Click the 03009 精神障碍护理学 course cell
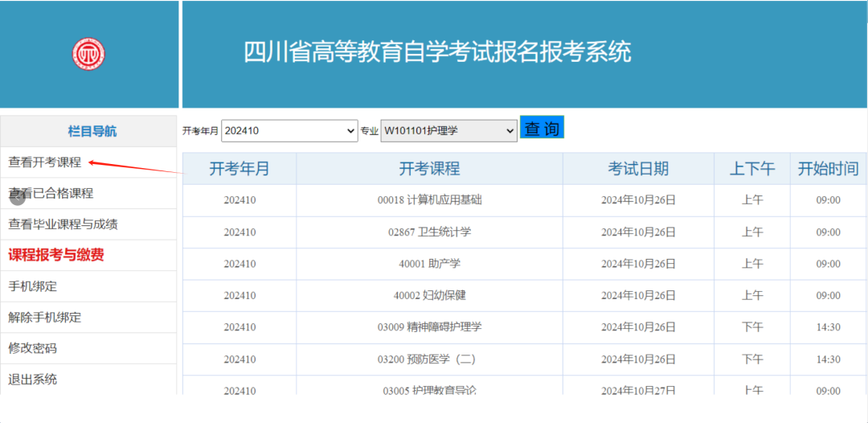Image resolution: width=868 pixels, height=423 pixels. [429, 327]
